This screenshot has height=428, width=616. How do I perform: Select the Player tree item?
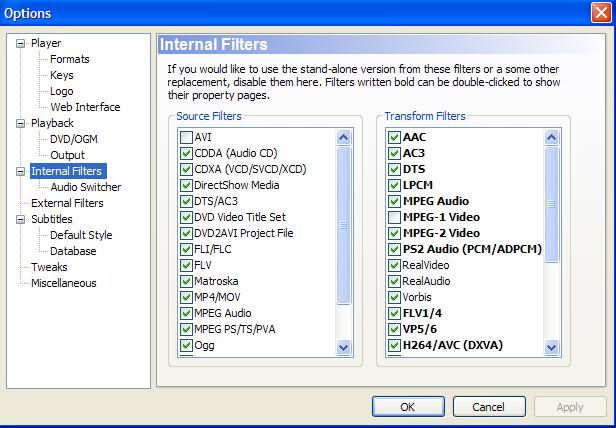(x=46, y=43)
